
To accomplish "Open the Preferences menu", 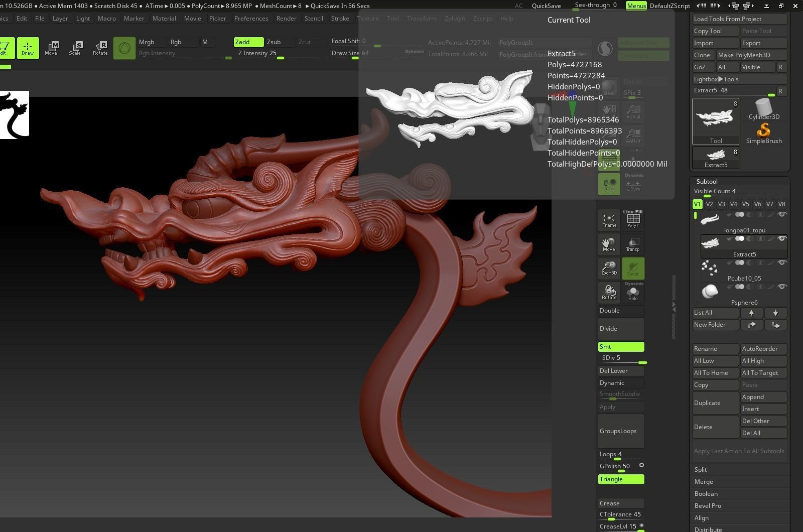I will click(251, 19).
